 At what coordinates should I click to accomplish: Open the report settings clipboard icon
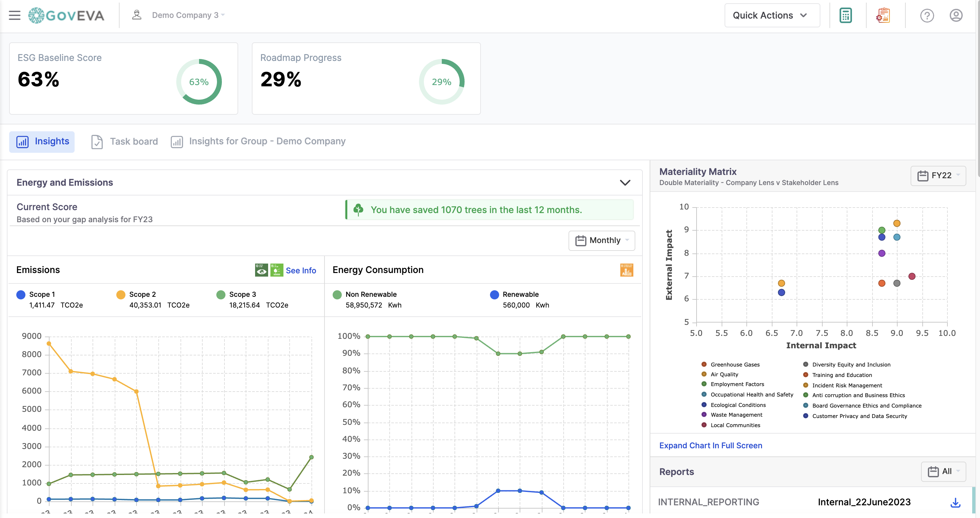point(883,16)
